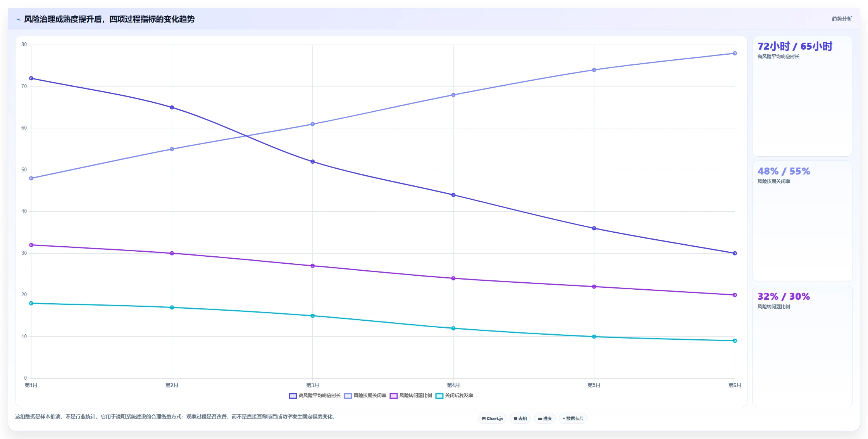Click the Chart.js chip
Screen dimensions: 868x439
click(492, 418)
